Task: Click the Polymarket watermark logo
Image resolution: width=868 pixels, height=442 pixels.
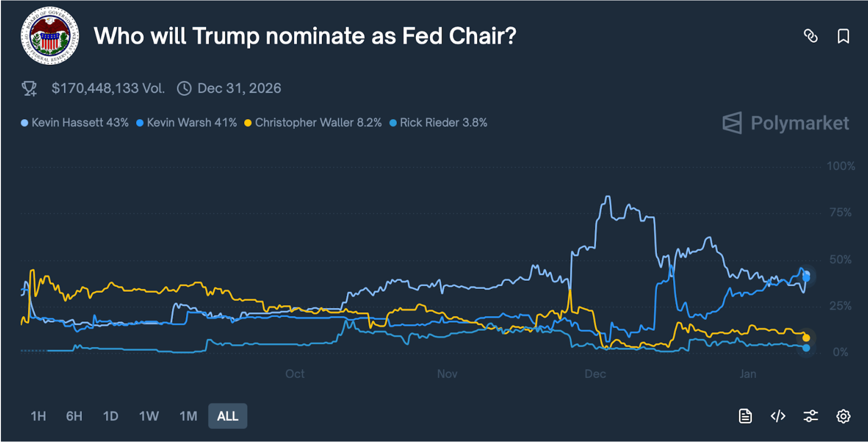Action: click(x=785, y=123)
